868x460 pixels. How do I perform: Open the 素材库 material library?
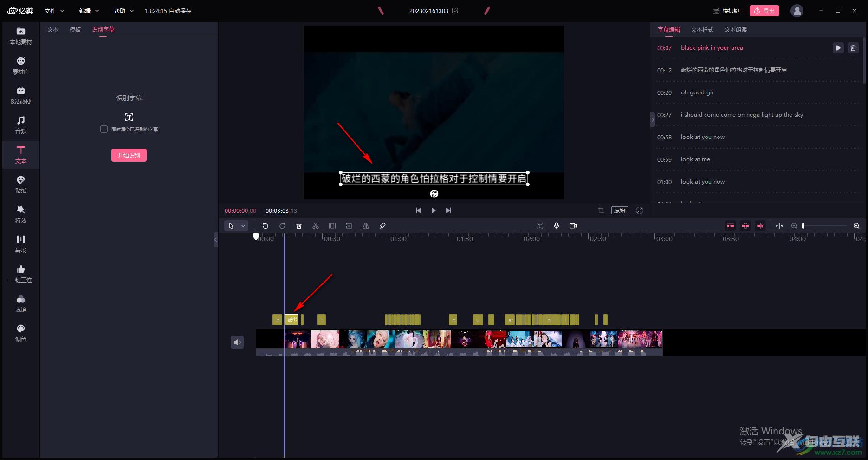21,66
